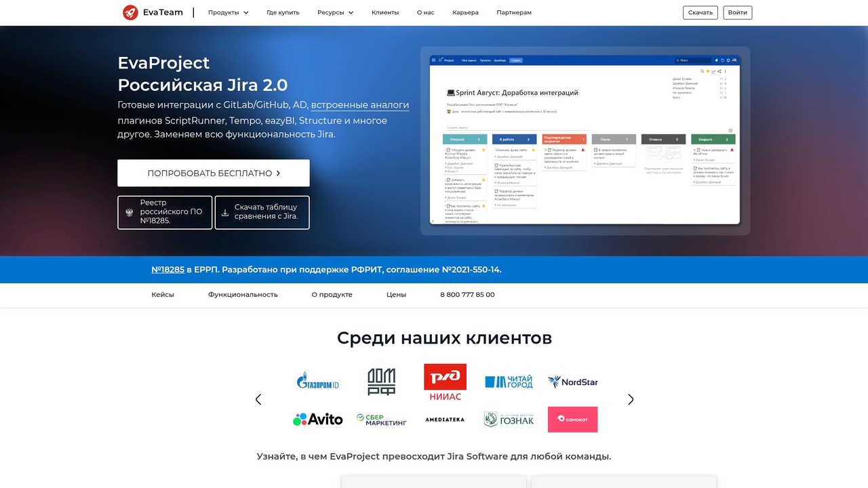Screen dimensions: 868x488
Task: Select the Партнерам menu item
Action: 514,12
